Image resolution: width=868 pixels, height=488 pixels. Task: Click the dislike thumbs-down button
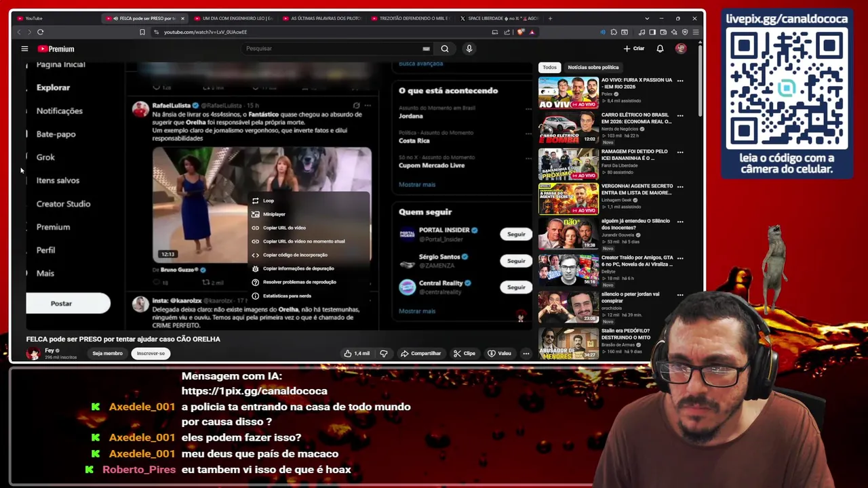383,353
